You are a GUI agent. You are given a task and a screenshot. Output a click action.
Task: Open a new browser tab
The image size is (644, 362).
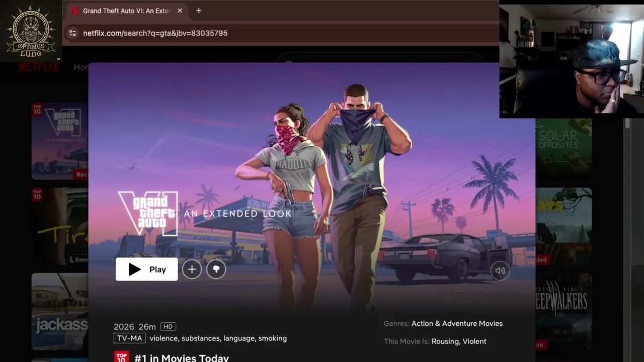pos(199,11)
